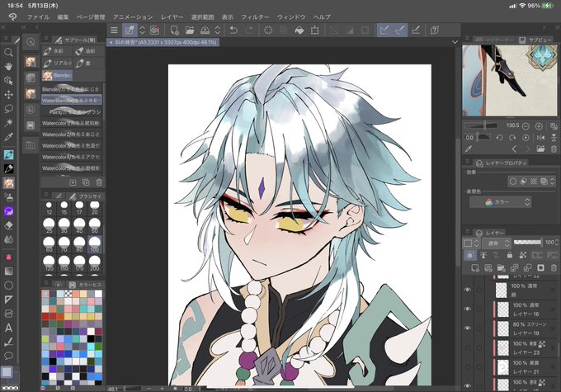Expand the effects options arrows in Layer Property
The image size is (561, 392).
coord(552,182)
